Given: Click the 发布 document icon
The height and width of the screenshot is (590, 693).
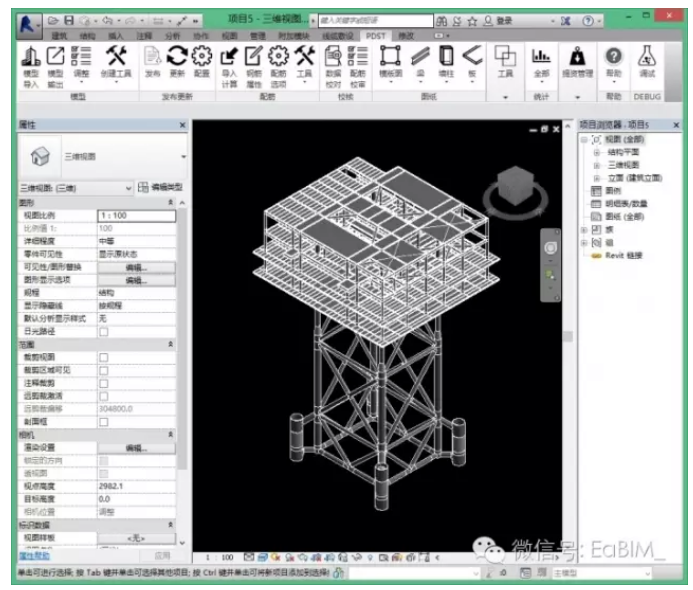Looking at the screenshot, I should click(152, 56).
